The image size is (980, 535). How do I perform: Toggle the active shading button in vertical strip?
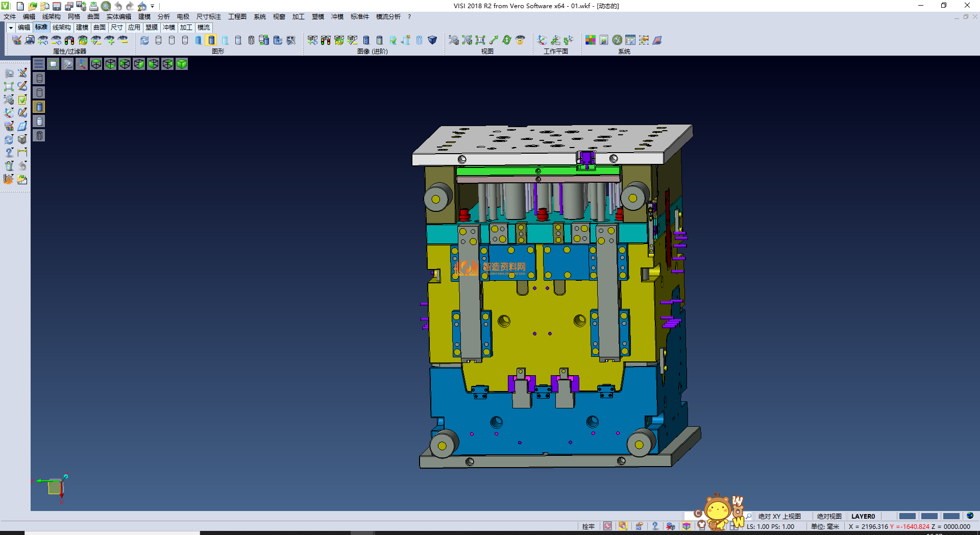[x=39, y=107]
